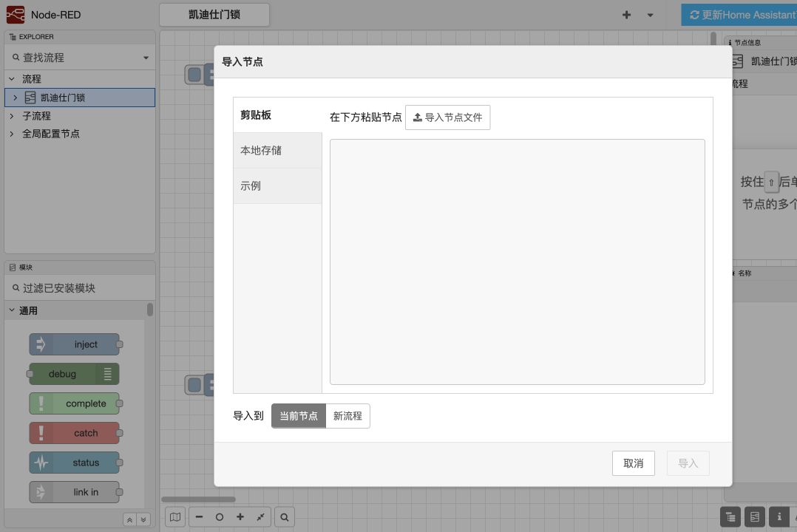The image size is (797, 532).
Task: Click the 模块 panel header
Action: coord(80,267)
